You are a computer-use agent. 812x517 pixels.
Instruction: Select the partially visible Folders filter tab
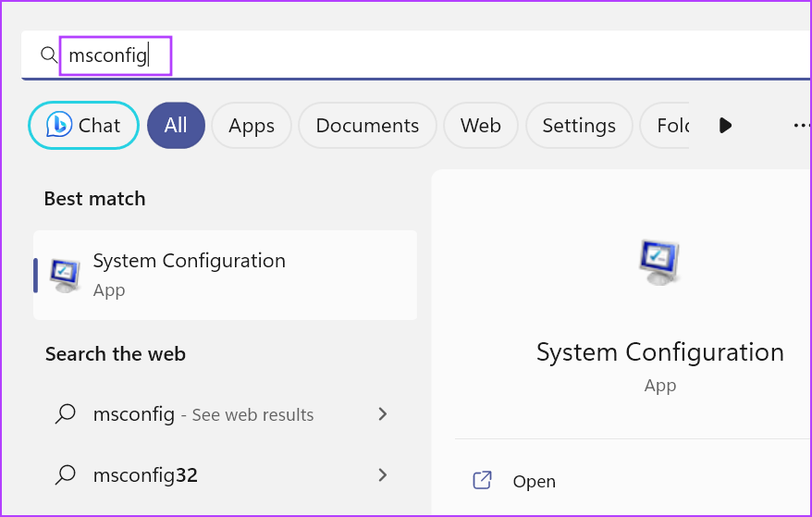665,126
